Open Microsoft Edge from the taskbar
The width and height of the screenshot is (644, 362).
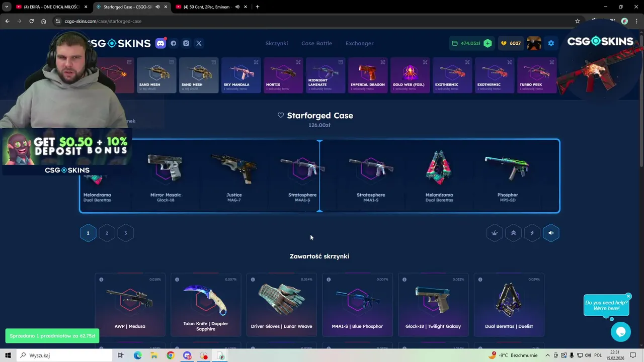(137, 355)
